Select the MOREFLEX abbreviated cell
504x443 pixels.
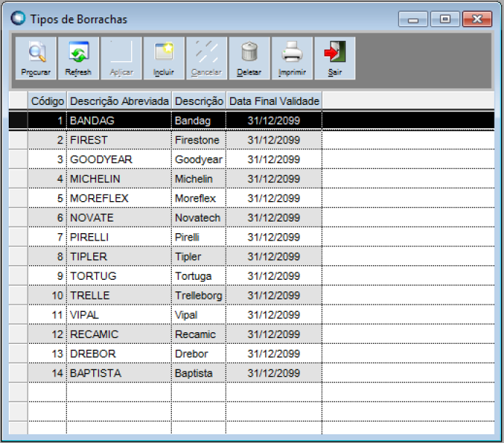119,198
